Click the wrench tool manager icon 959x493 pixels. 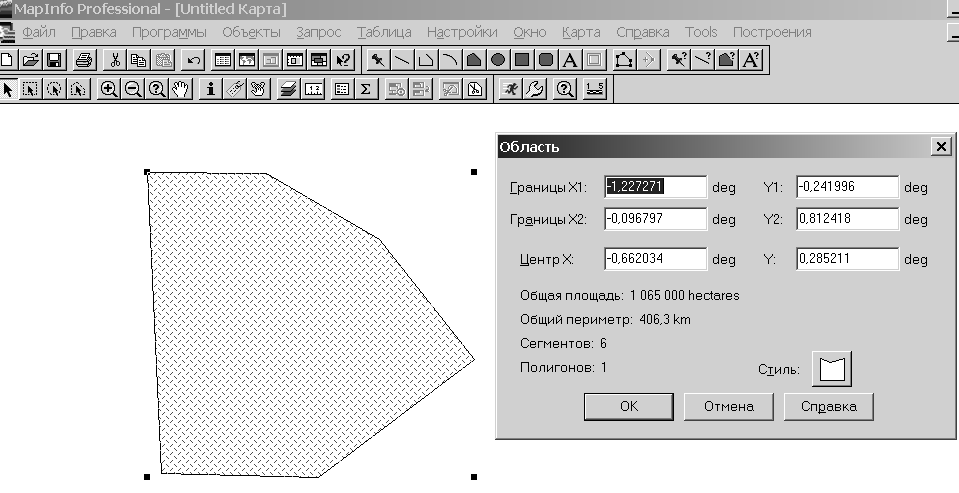click(534, 89)
